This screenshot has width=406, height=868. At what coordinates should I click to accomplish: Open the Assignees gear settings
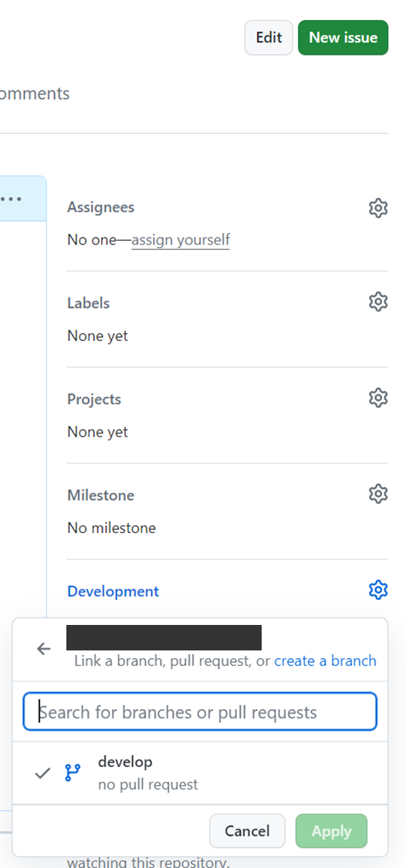(377, 208)
